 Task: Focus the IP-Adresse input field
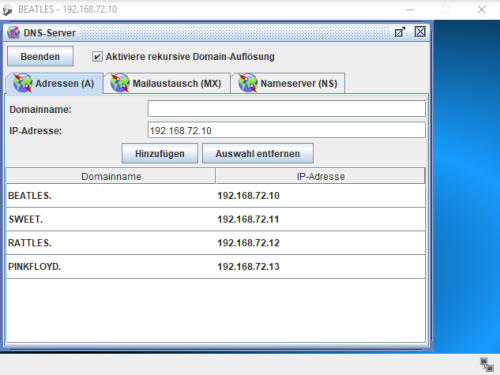point(287,130)
